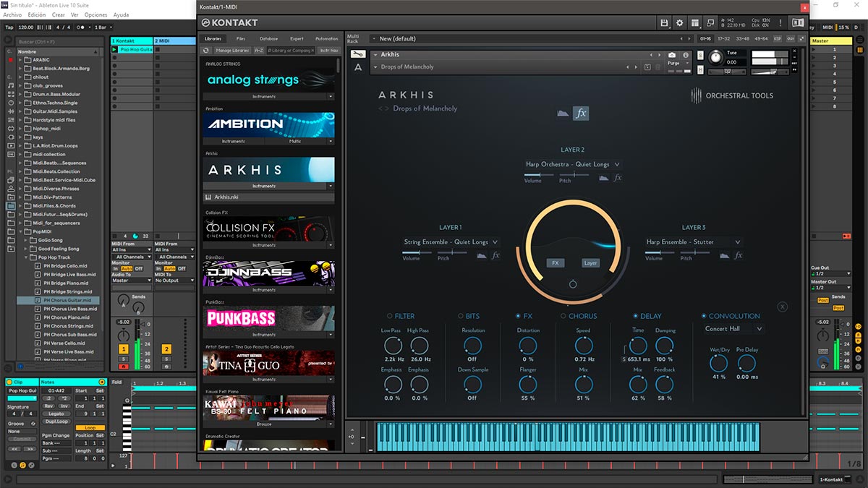Toggle the FX effect section off
This screenshot has height=488, width=868.
pos(518,316)
